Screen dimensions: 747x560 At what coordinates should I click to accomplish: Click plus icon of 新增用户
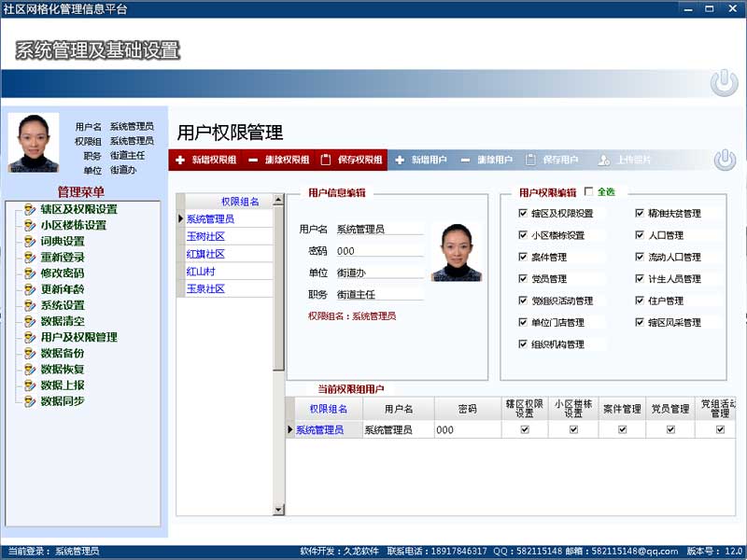400,160
